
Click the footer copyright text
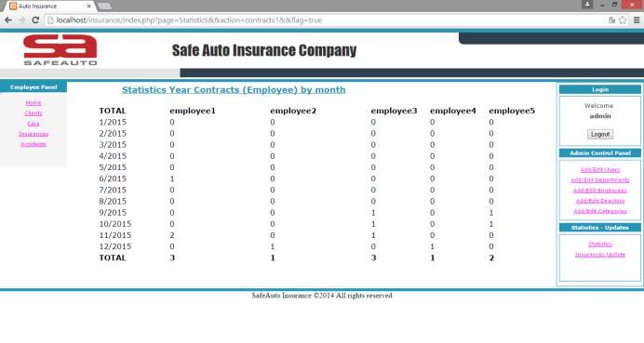click(322, 296)
